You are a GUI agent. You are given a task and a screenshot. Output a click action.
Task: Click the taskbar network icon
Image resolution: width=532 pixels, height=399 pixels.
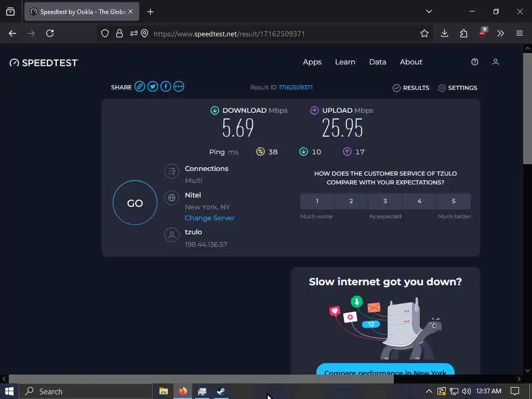point(454,391)
